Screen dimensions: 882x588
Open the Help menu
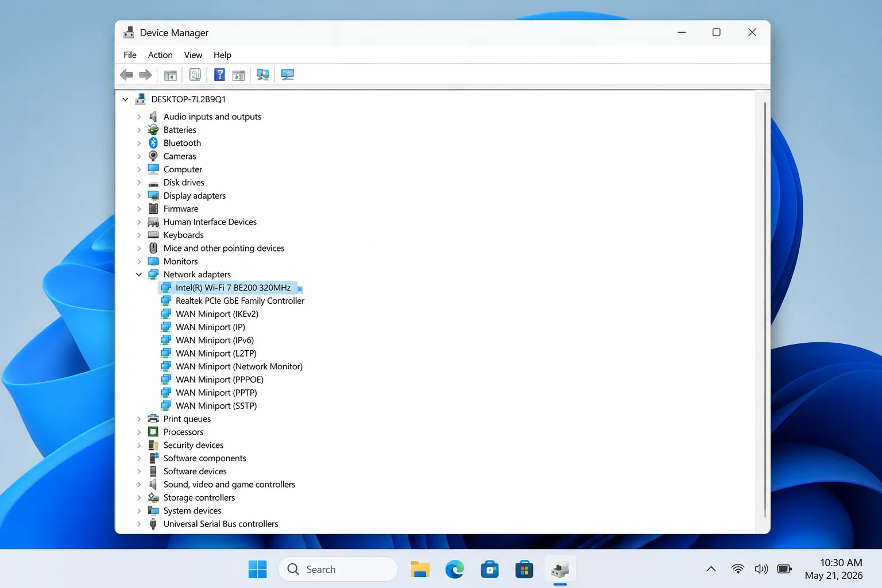tap(222, 55)
